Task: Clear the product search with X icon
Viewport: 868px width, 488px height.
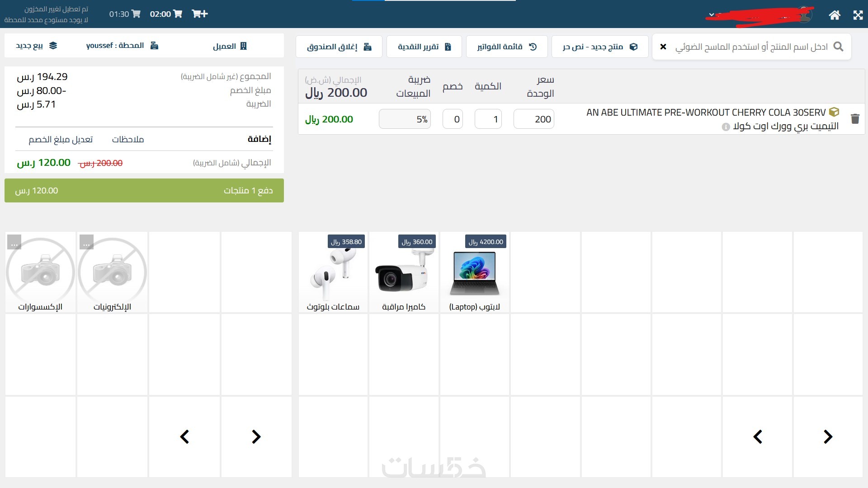Action: [663, 47]
